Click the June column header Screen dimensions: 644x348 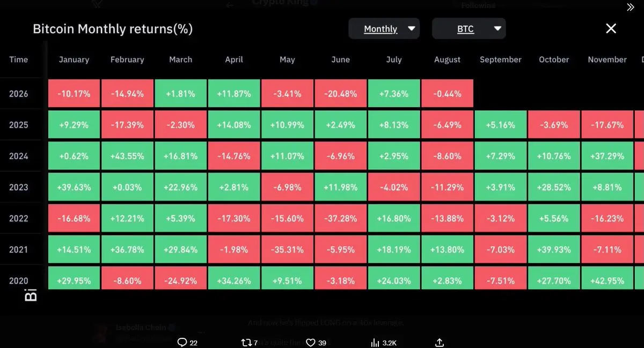pyautogui.click(x=341, y=60)
